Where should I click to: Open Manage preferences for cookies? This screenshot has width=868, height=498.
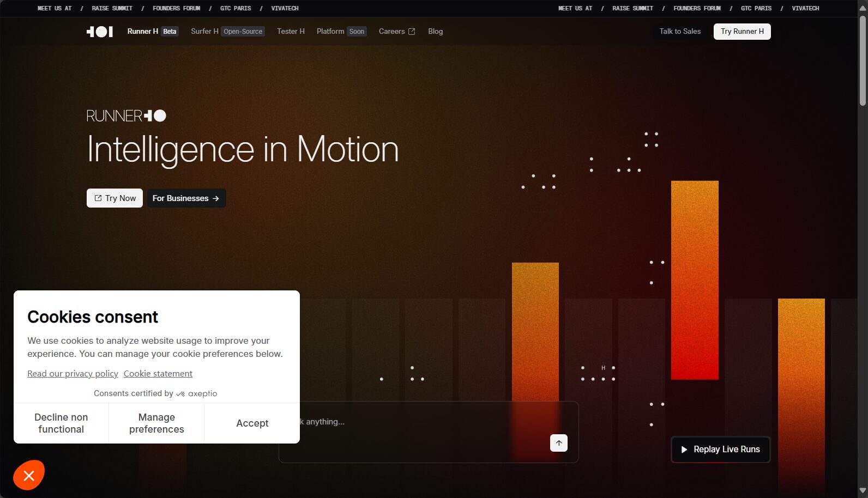[156, 423]
